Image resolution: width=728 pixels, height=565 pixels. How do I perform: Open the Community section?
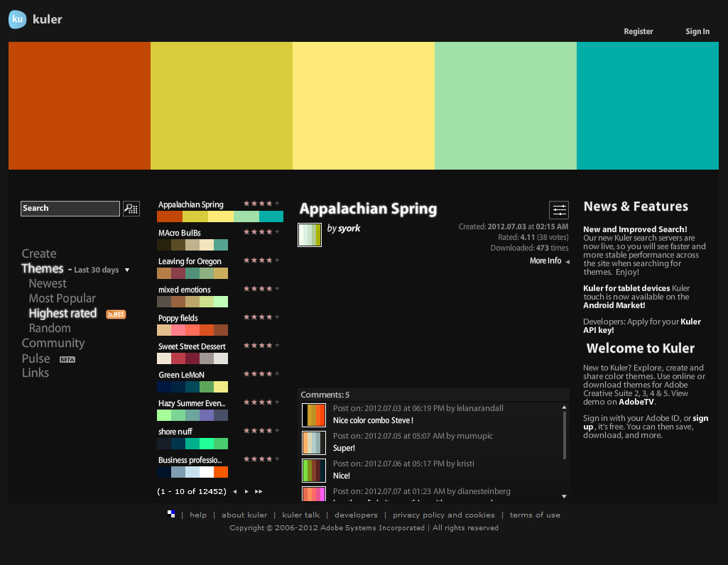pyautogui.click(x=53, y=344)
